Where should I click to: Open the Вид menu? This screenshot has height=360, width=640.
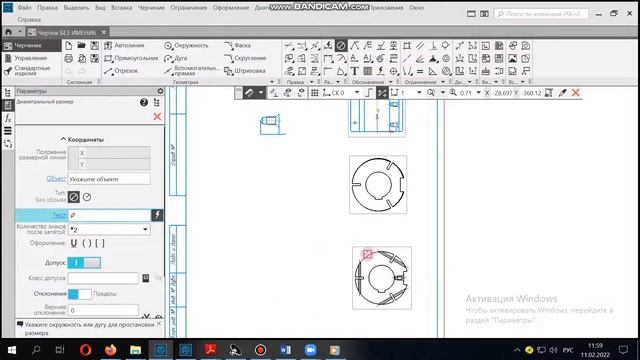click(100, 8)
